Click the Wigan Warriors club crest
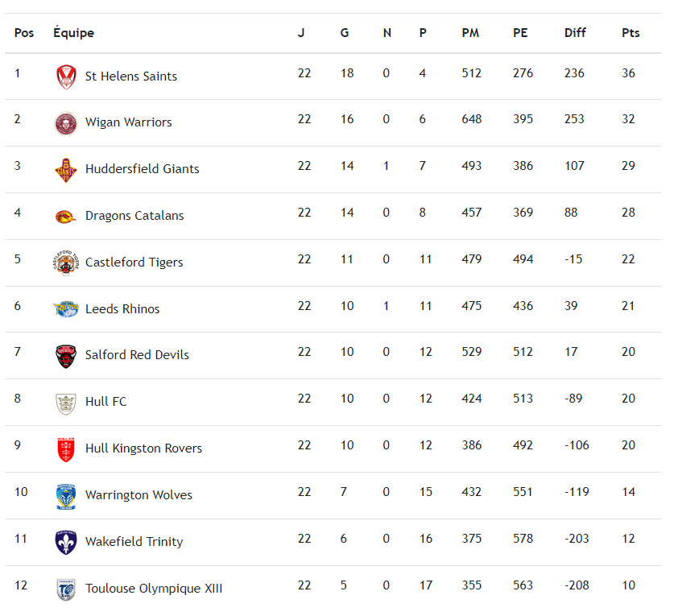This screenshot has width=674, height=616. [66, 123]
